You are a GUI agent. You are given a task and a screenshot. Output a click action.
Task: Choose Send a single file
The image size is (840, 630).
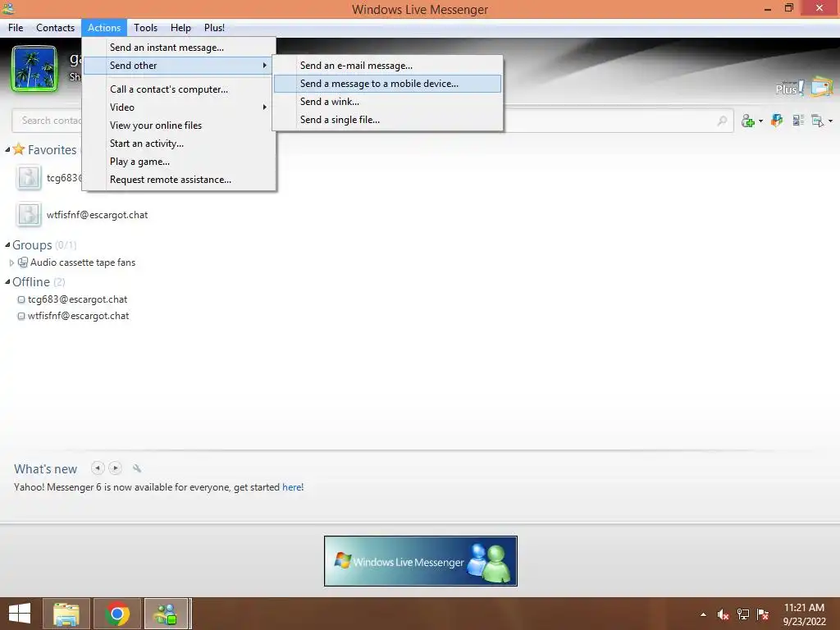click(387, 120)
